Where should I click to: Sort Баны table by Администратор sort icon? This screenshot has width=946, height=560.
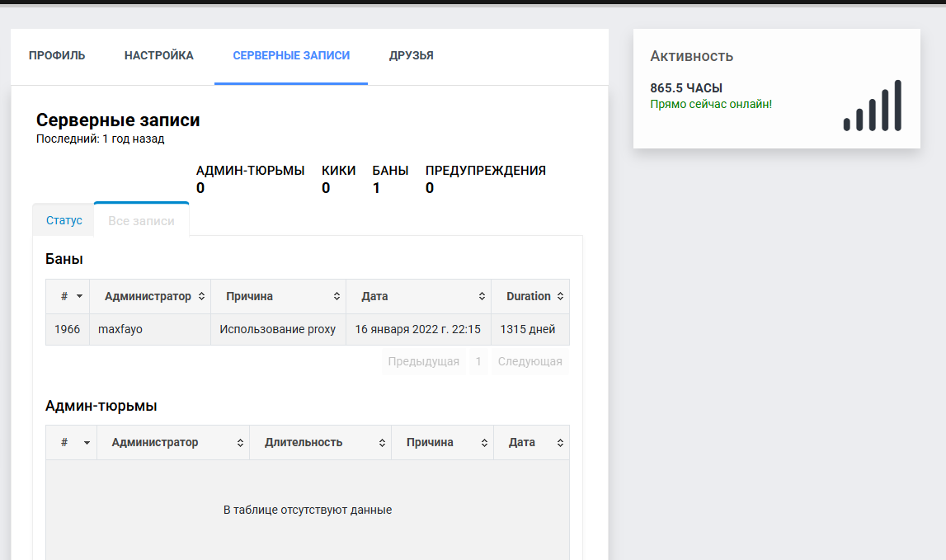pyautogui.click(x=201, y=296)
